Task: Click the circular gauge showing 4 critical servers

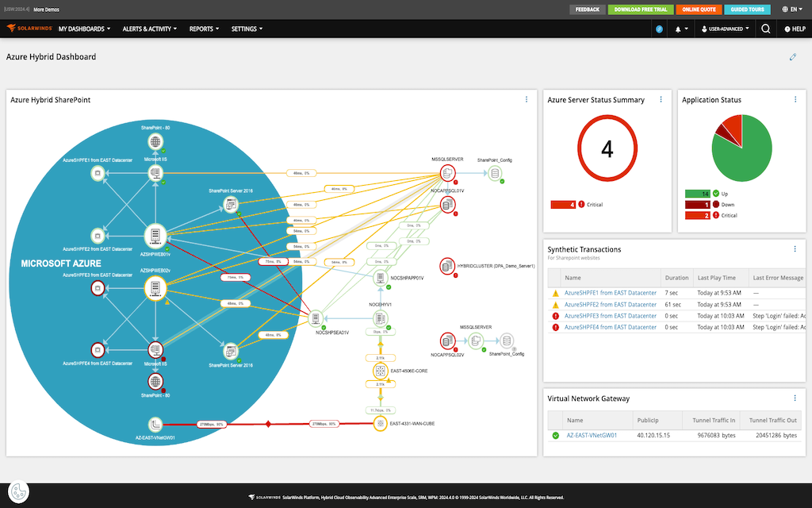Action: [607, 149]
